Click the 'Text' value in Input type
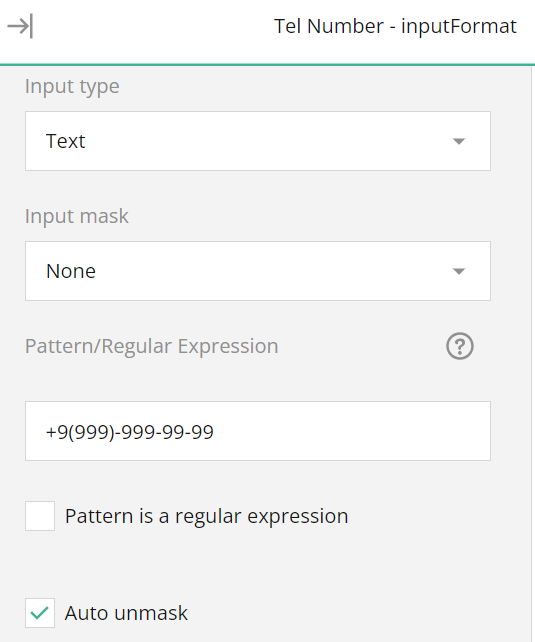 pos(65,141)
